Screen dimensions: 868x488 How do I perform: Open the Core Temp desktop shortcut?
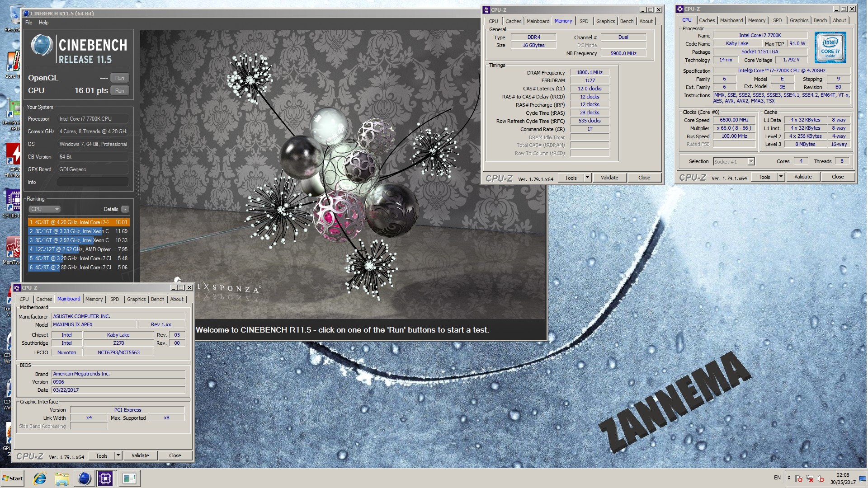(x=13, y=66)
